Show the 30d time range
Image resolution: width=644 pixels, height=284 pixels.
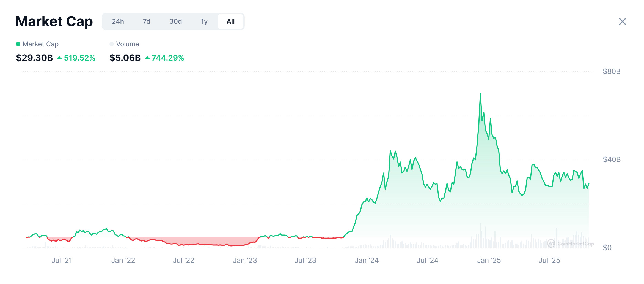tap(175, 21)
